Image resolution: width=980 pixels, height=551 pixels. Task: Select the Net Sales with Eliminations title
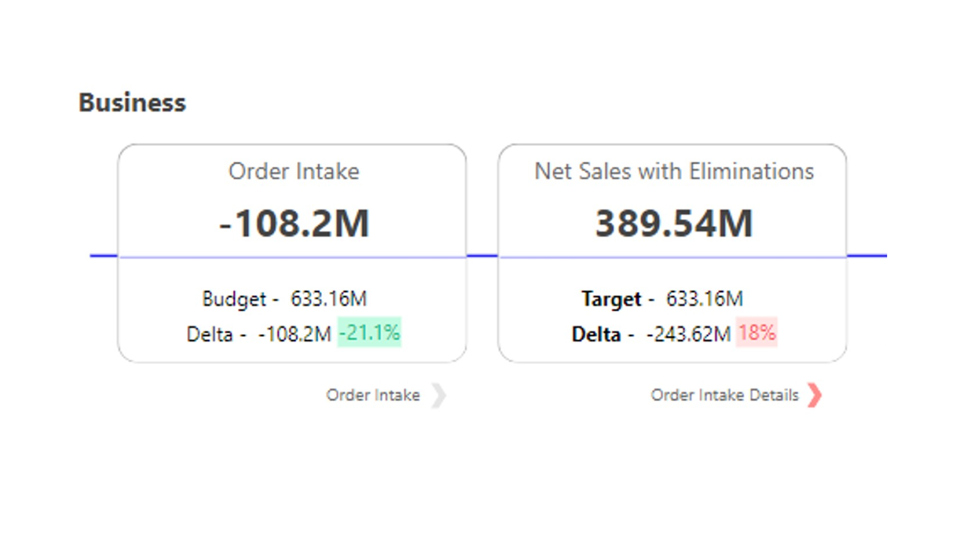click(674, 171)
